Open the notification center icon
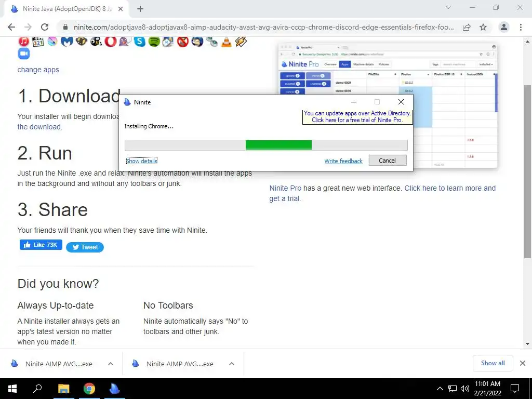Screen dimensions: 532x399 pyautogui.click(x=515, y=389)
